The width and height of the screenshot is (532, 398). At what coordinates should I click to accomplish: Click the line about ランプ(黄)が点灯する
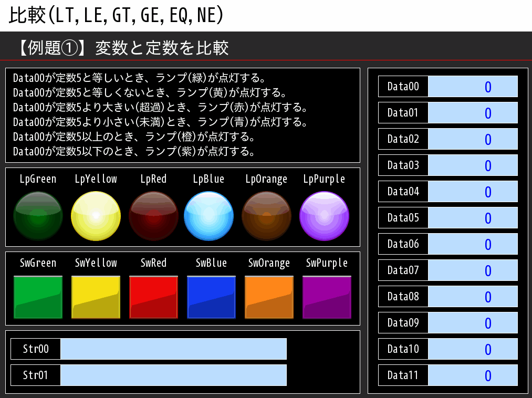(x=150, y=92)
